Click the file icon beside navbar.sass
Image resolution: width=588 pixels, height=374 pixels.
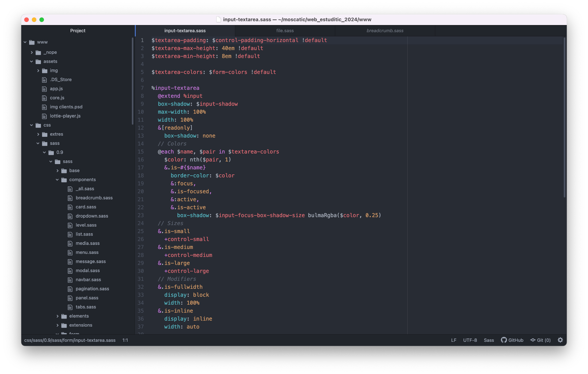70,280
